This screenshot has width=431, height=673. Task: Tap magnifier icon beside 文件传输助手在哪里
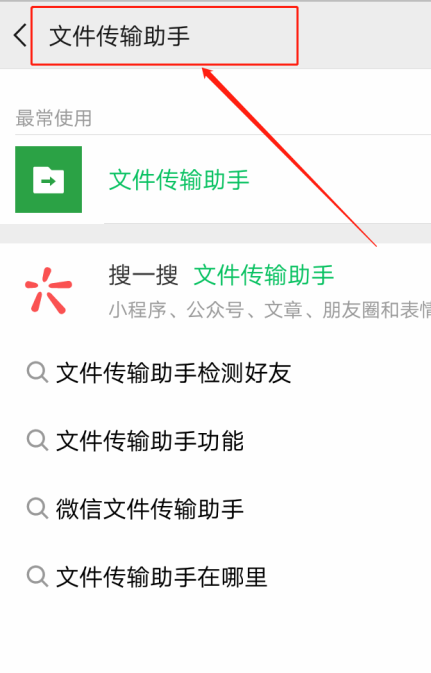click(37, 576)
